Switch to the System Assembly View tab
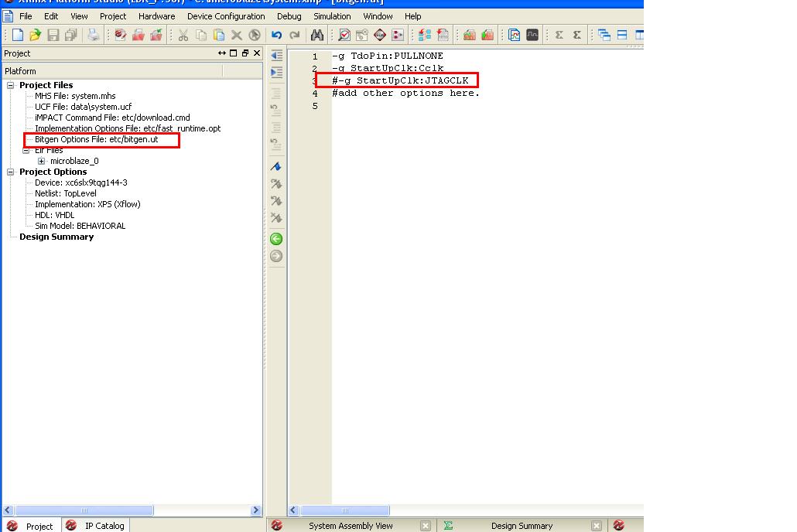The width and height of the screenshot is (797, 532). point(350,526)
